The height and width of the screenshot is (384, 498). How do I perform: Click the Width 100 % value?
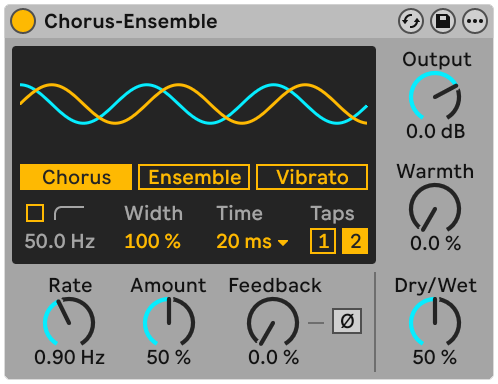(x=153, y=241)
